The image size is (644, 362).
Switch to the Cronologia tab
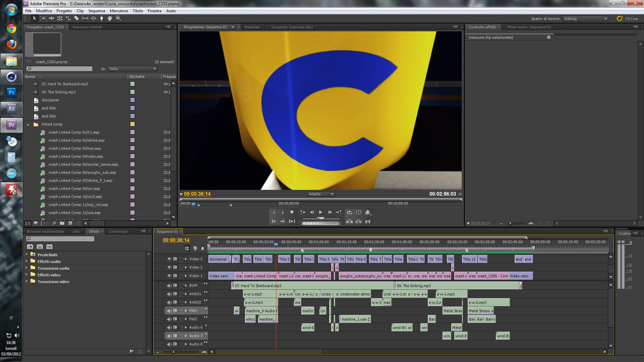point(118,232)
